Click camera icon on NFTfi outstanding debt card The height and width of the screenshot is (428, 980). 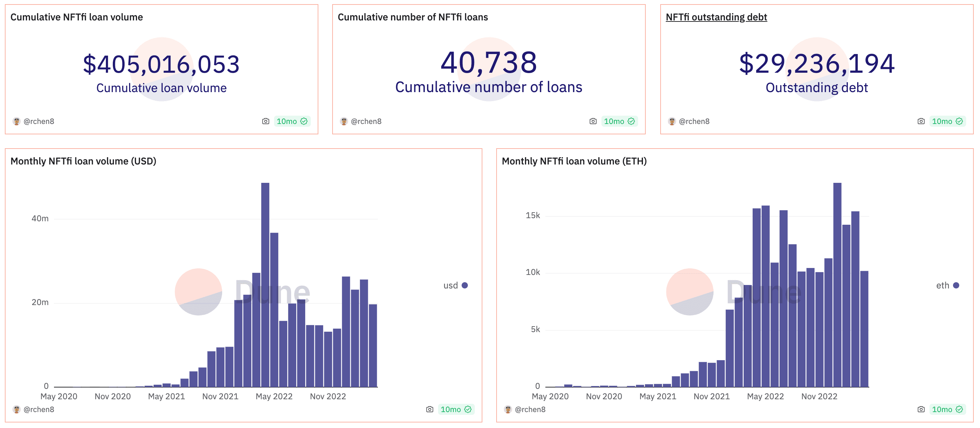coord(920,121)
